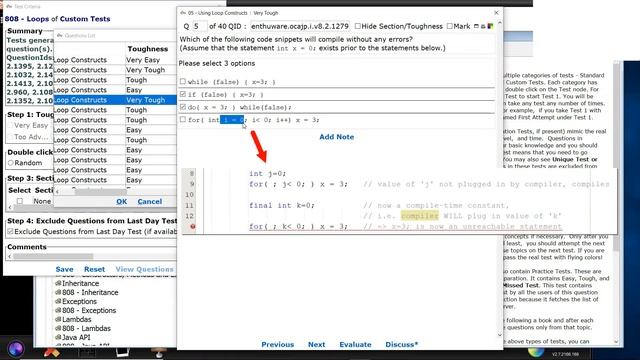
Task: Click the icon beside Lambdas node
Action: point(58,319)
